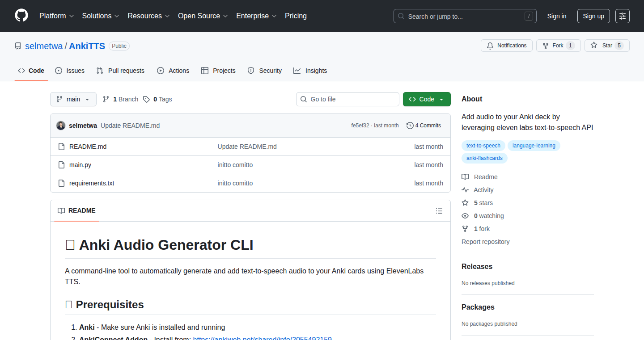This screenshot has height=340, width=644.
Task: Click the Update README.md message in README.md row
Action: 247,147
